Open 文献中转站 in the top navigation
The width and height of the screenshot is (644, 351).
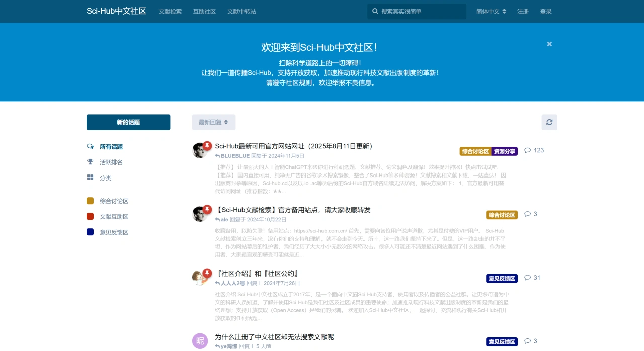tap(242, 11)
